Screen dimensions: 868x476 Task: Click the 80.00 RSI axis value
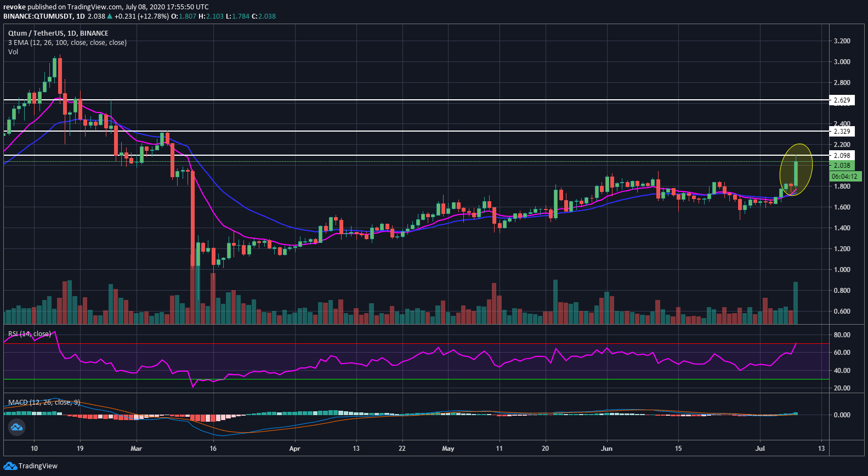tap(842, 335)
